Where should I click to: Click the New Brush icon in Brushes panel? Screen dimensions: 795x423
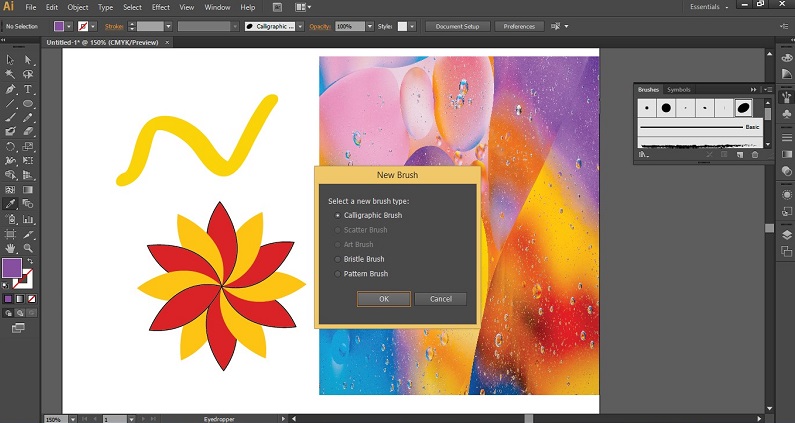(740, 155)
